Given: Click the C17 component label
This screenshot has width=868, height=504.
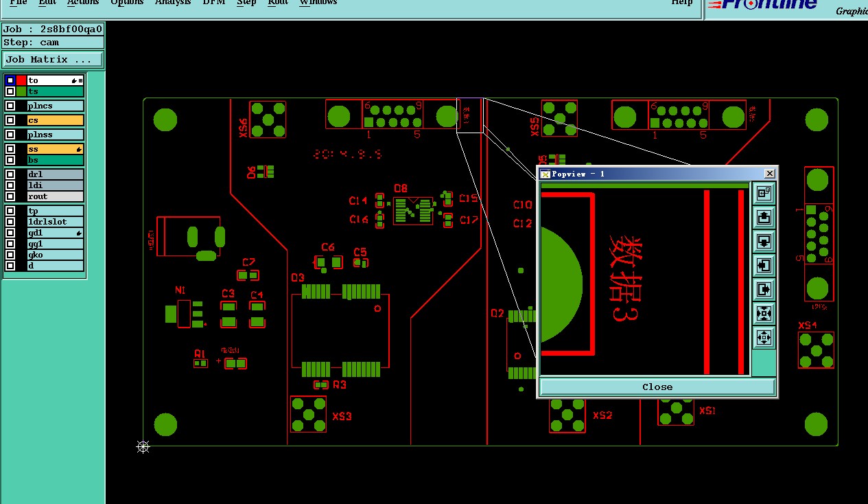Looking at the screenshot, I should 469,220.
